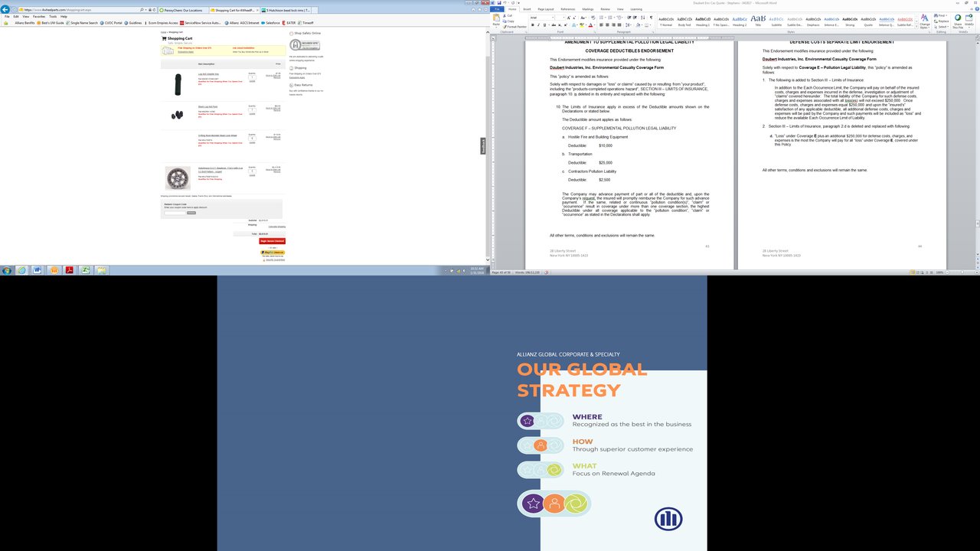Toggle Bold formatting in Word
Viewport: 980px width, 551px height.
tap(533, 24)
